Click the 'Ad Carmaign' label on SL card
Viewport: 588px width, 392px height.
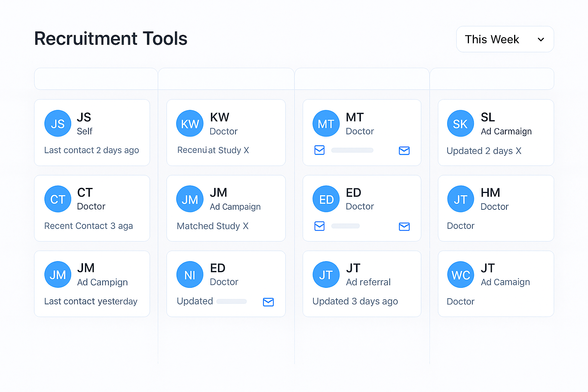(x=506, y=131)
